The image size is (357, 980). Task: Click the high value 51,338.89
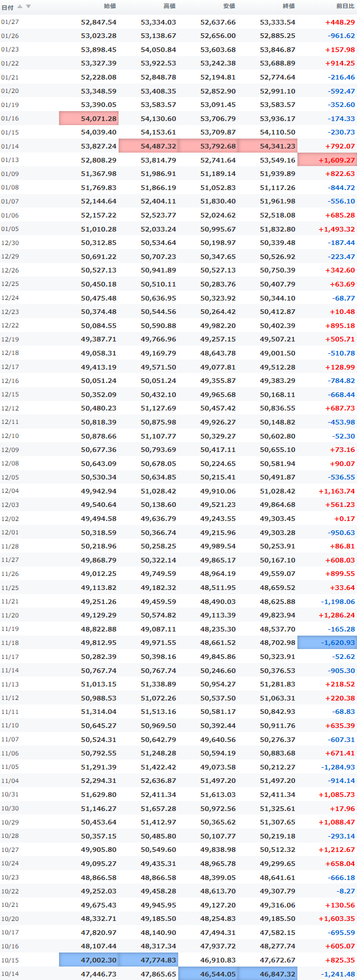(158, 684)
